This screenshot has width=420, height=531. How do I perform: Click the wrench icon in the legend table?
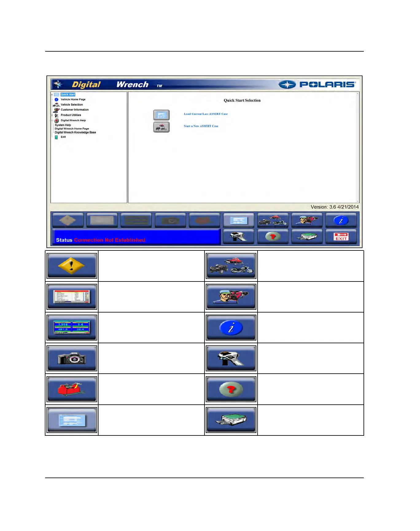click(231, 358)
